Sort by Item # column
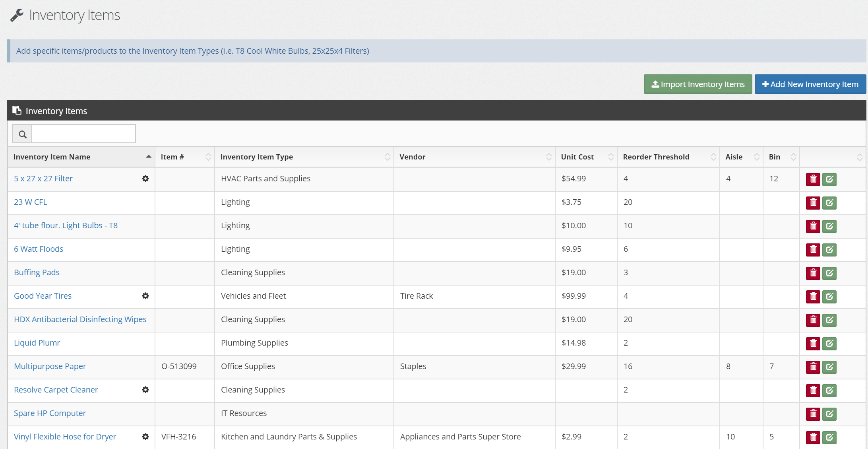868x449 pixels. click(185, 157)
